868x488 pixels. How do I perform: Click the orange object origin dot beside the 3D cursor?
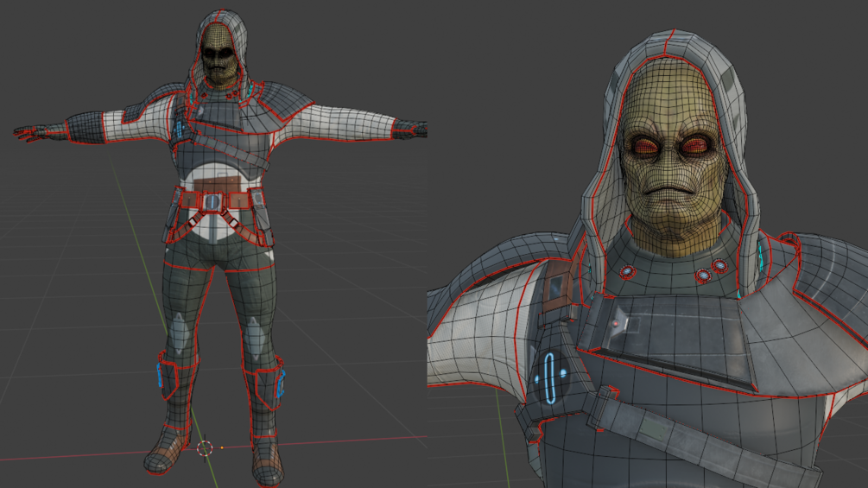[x=222, y=447]
